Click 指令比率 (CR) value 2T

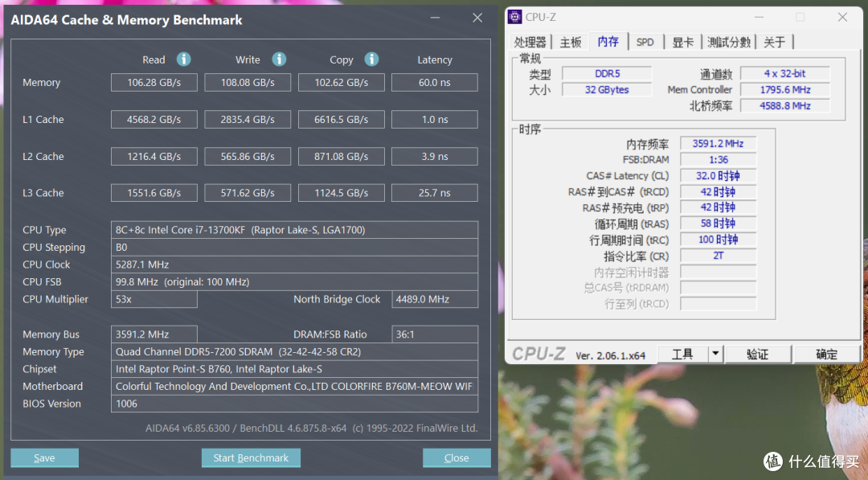(718, 256)
